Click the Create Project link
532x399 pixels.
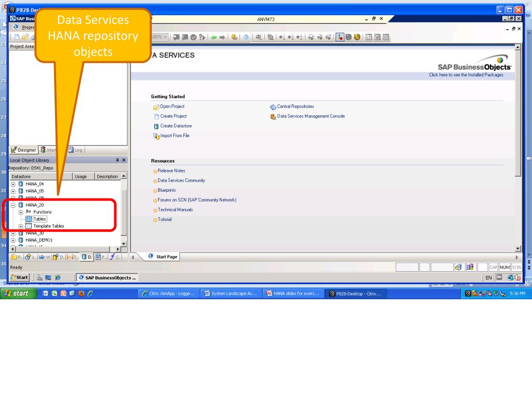174,116
